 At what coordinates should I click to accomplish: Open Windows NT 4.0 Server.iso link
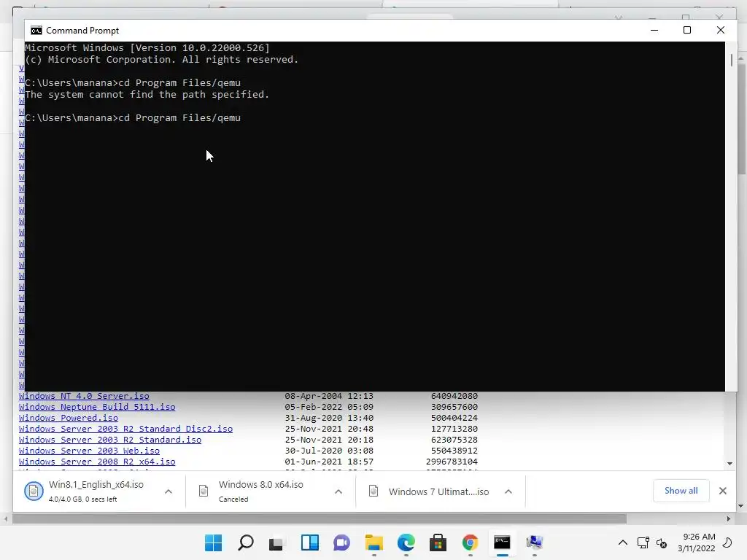click(x=84, y=396)
